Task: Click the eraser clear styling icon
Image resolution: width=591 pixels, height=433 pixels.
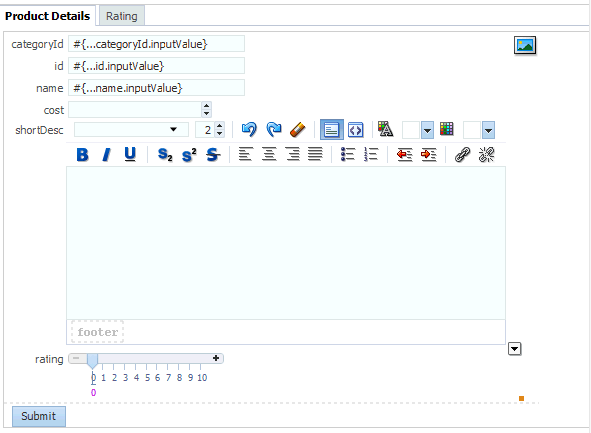Action: click(x=298, y=130)
